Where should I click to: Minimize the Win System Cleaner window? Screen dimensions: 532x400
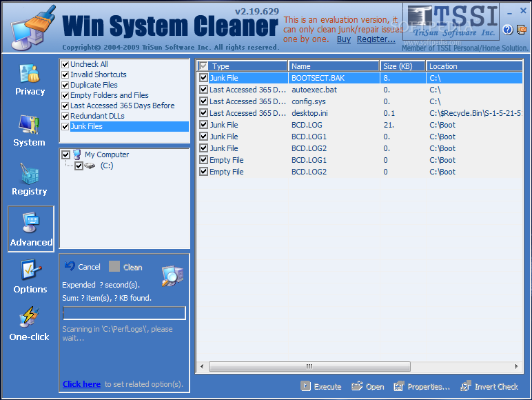coord(509,13)
